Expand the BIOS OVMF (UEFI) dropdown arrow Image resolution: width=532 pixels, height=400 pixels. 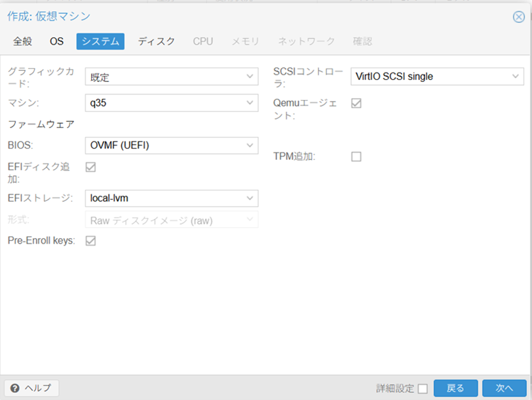[x=250, y=145]
